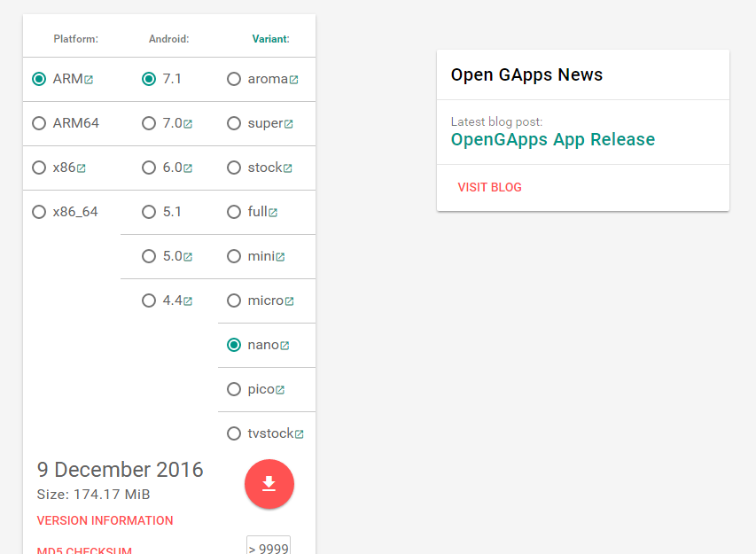The width and height of the screenshot is (756, 554).
Task: Choose the nano variant radio button
Action: coord(234,345)
